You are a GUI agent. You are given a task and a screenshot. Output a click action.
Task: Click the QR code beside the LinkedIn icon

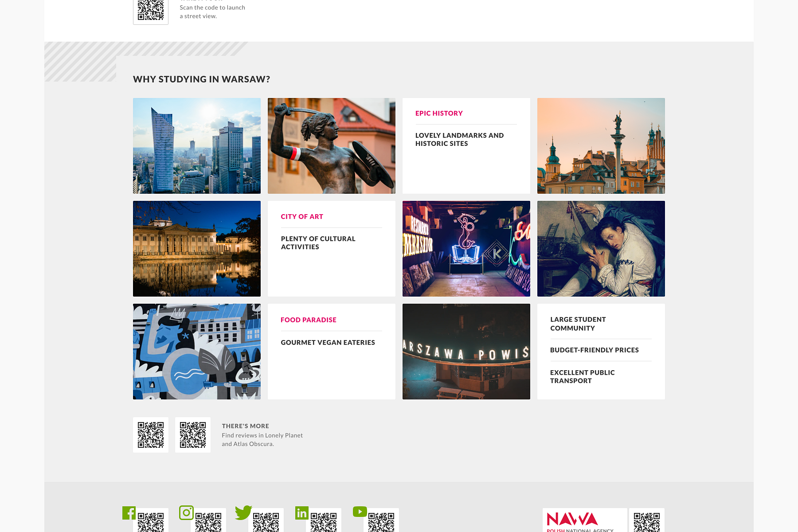tap(324, 520)
